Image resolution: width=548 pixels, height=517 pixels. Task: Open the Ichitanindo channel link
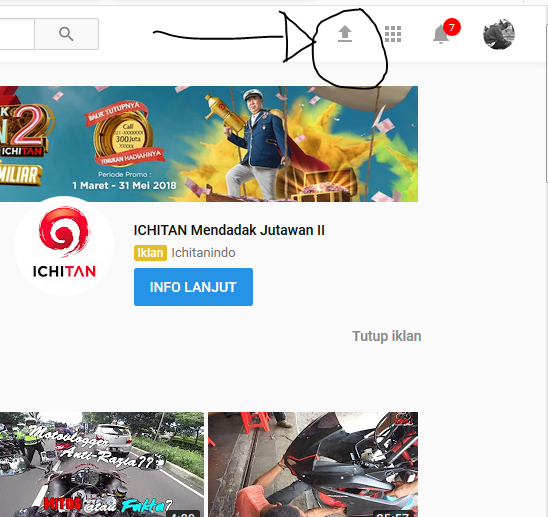[x=203, y=253]
